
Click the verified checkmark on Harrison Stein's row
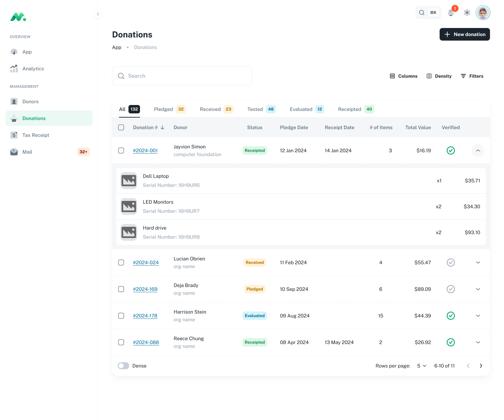click(451, 315)
